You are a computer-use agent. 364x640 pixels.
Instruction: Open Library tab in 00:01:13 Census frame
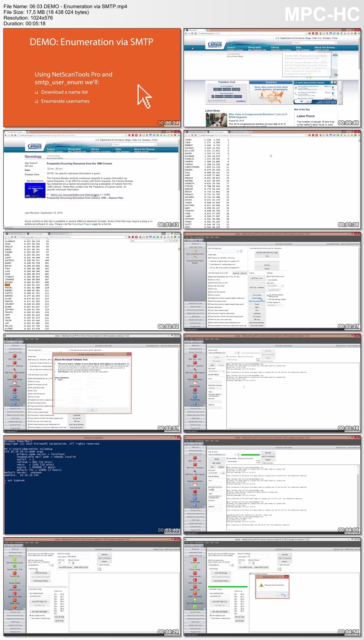pyautogui.click(x=95, y=149)
